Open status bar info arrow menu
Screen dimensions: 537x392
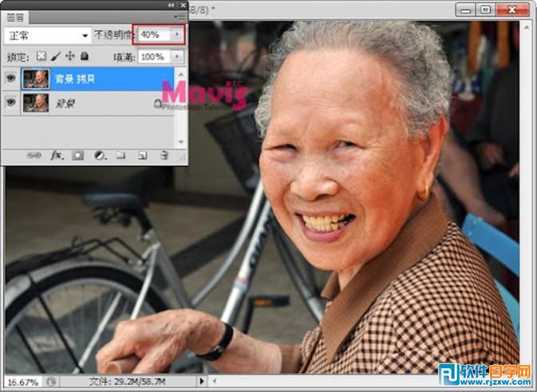(202, 381)
